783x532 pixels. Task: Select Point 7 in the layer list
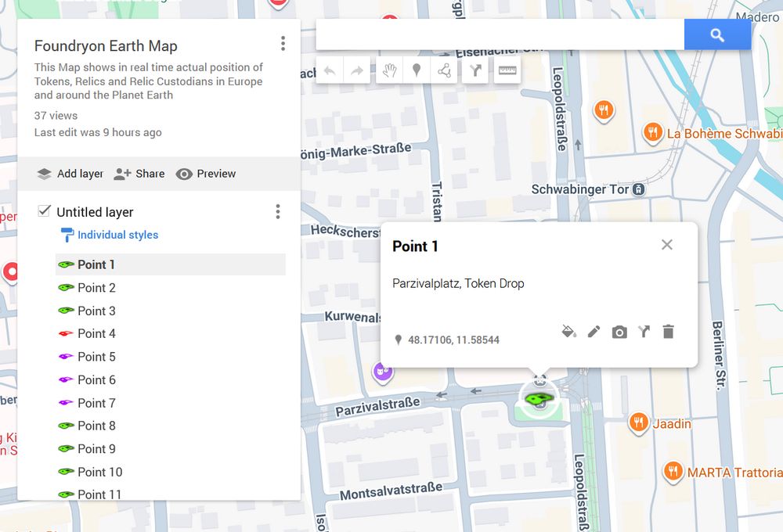tap(170, 403)
